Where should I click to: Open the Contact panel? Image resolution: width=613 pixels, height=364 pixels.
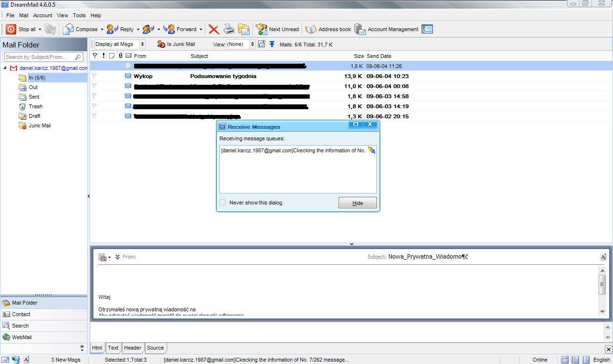[44, 314]
